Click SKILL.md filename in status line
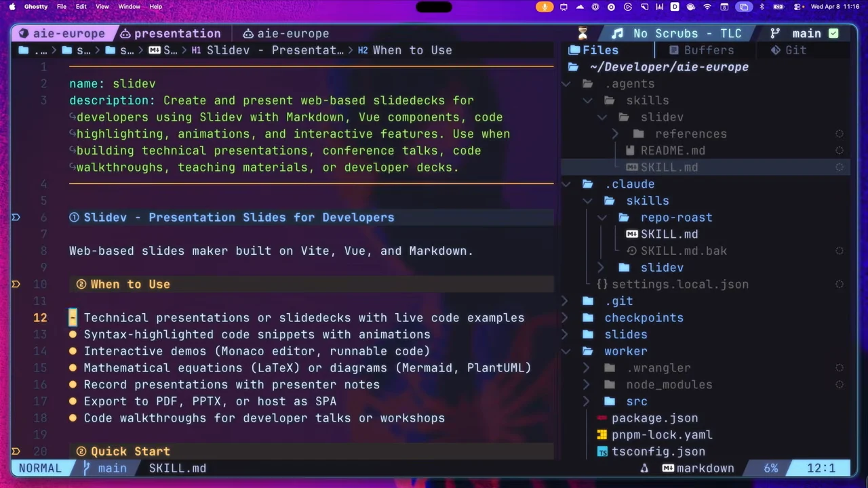The width and height of the screenshot is (868, 488). coord(178,468)
